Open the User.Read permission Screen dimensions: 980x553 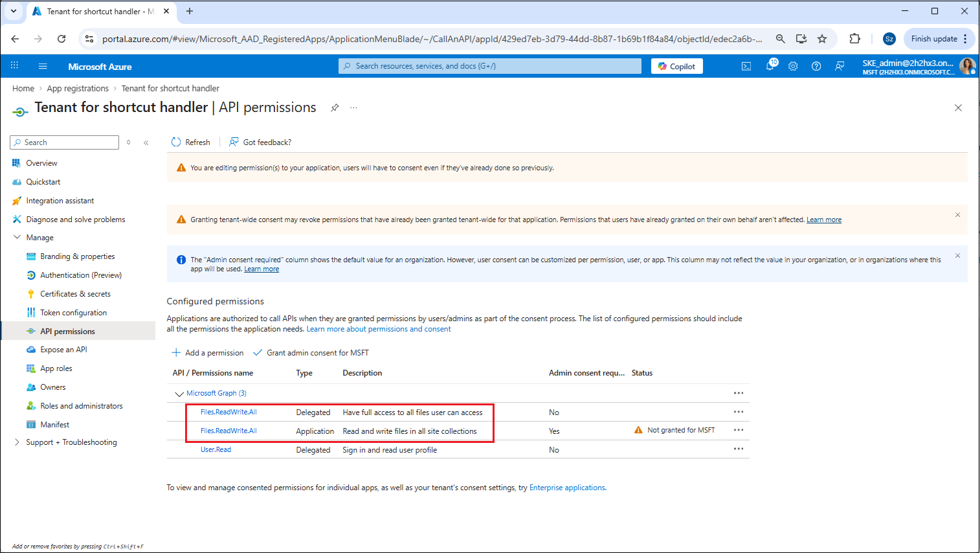tap(216, 449)
